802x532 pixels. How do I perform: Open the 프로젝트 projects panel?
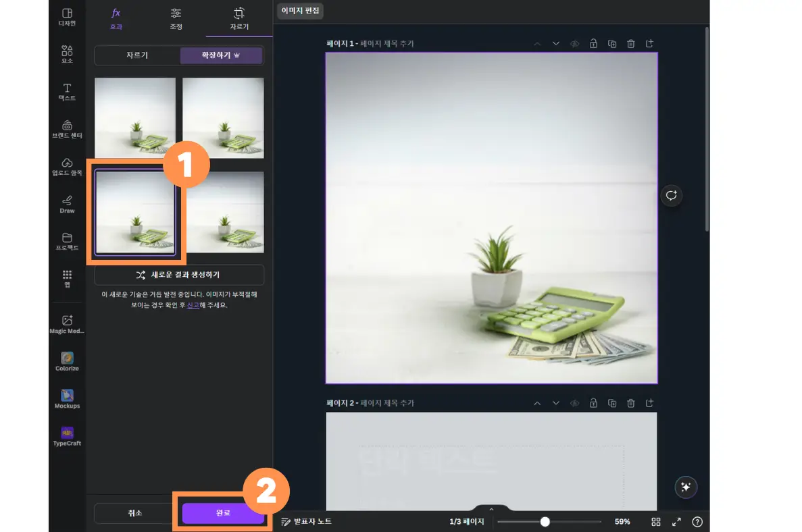click(67, 242)
